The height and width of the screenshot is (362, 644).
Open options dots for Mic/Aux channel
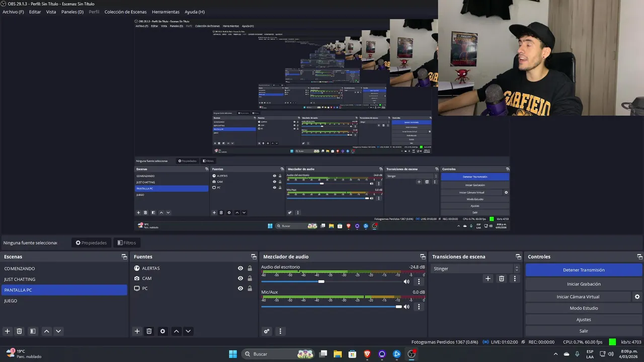tap(419, 307)
